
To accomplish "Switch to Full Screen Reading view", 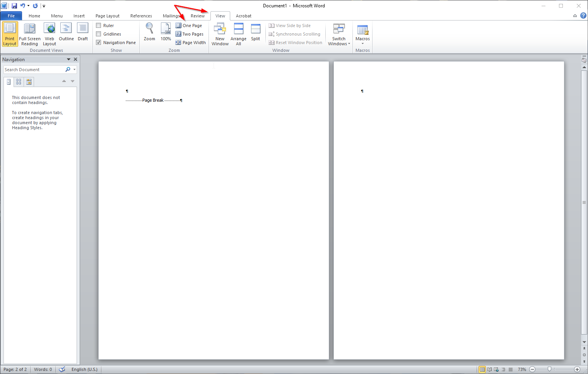I will [30, 34].
